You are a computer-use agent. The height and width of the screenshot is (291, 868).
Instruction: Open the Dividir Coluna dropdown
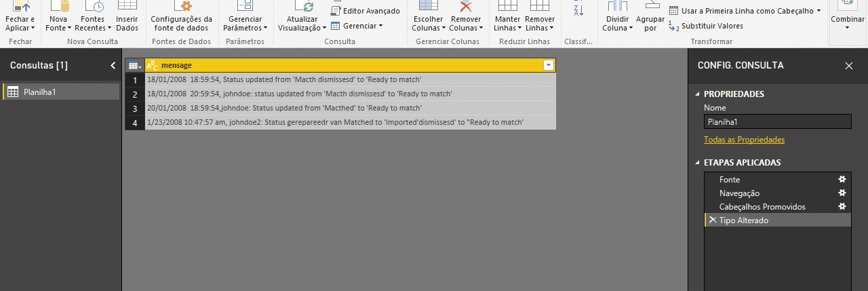[618, 17]
